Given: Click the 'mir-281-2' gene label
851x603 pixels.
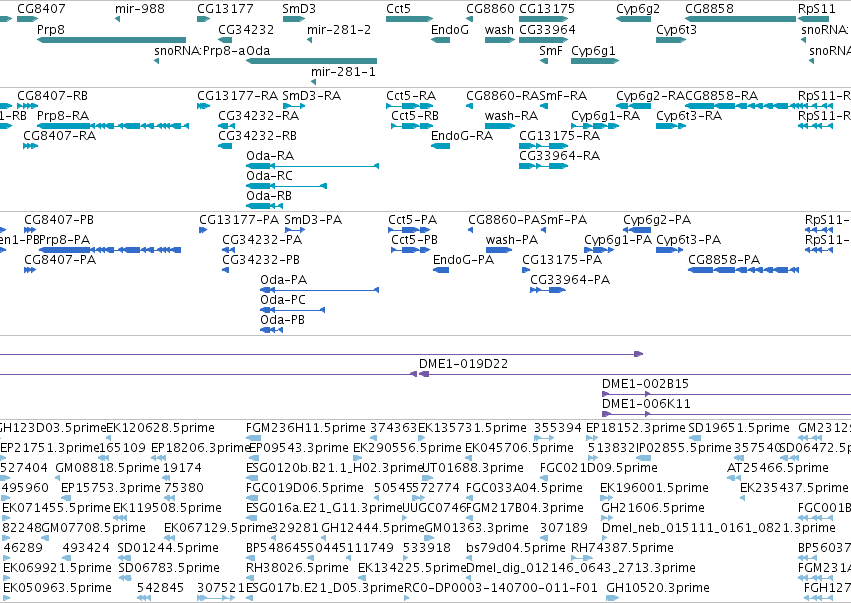Looking at the screenshot, I should tap(339, 29).
